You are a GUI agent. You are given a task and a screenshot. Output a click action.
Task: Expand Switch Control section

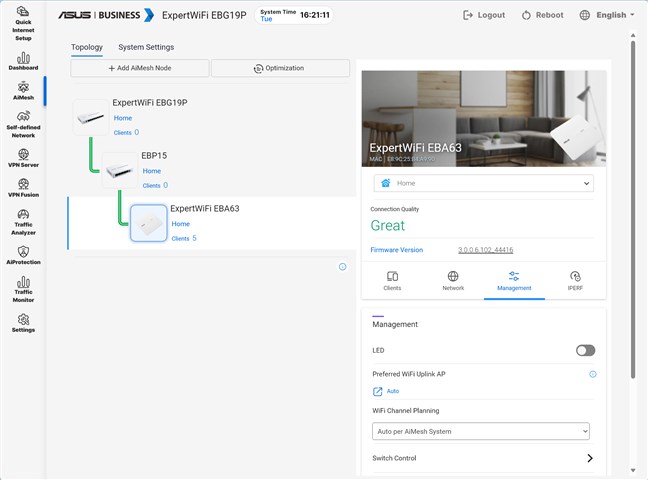[589, 458]
